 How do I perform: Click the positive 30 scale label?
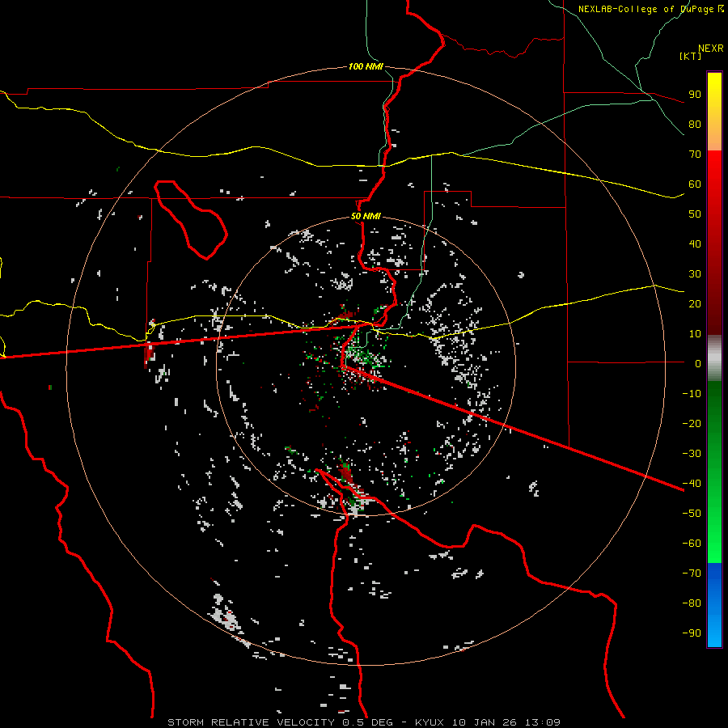(x=695, y=274)
